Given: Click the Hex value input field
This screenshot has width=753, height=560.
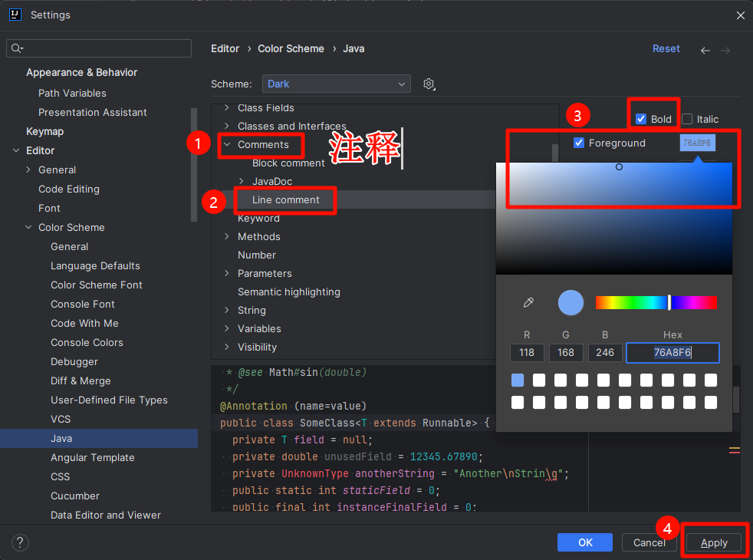Looking at the screenshot, I should (x=672, y=353).
